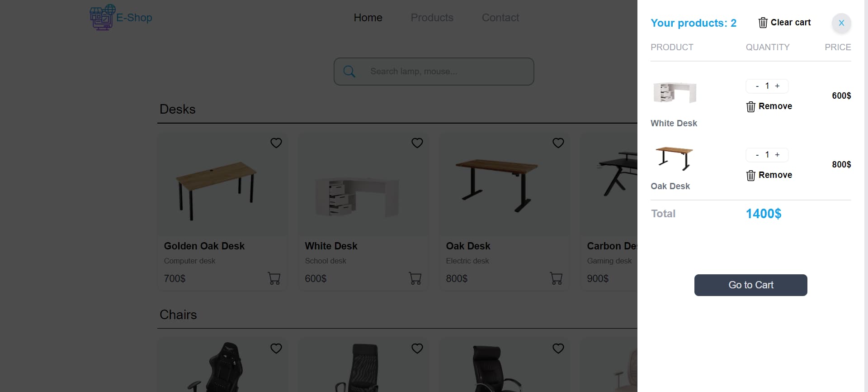Toggle the Oak Desk favorite heart

coord(558,143)
